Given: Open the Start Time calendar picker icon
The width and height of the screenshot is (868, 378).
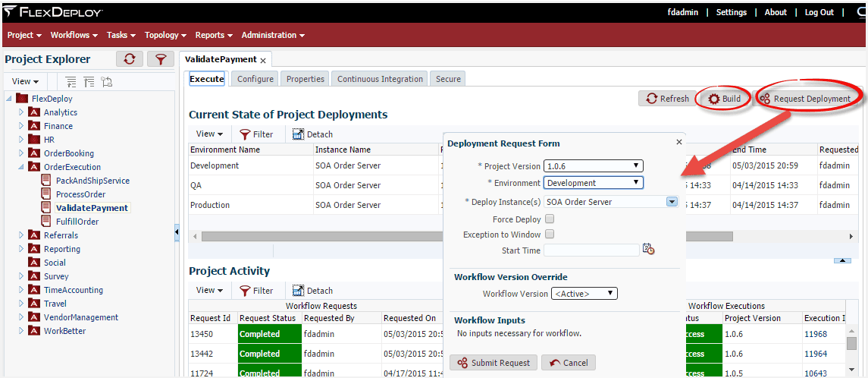Looking at the screenshot, I should pyautogui.click(x=648, y=250).
